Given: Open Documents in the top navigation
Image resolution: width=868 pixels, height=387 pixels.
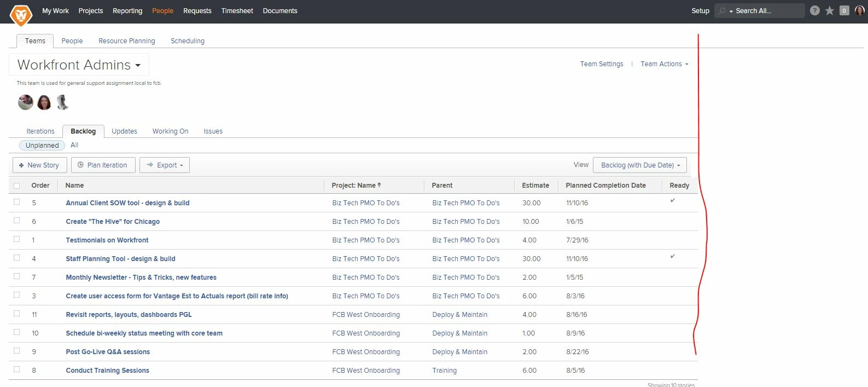Looking at the screenshot, I should (280, 11).
